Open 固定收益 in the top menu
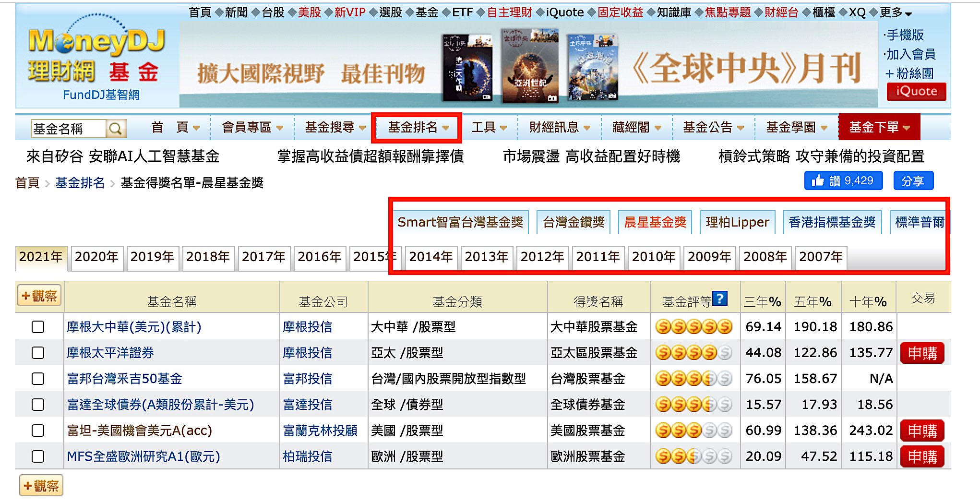This screenshot has height=503, width=980. tap(620, 12)
